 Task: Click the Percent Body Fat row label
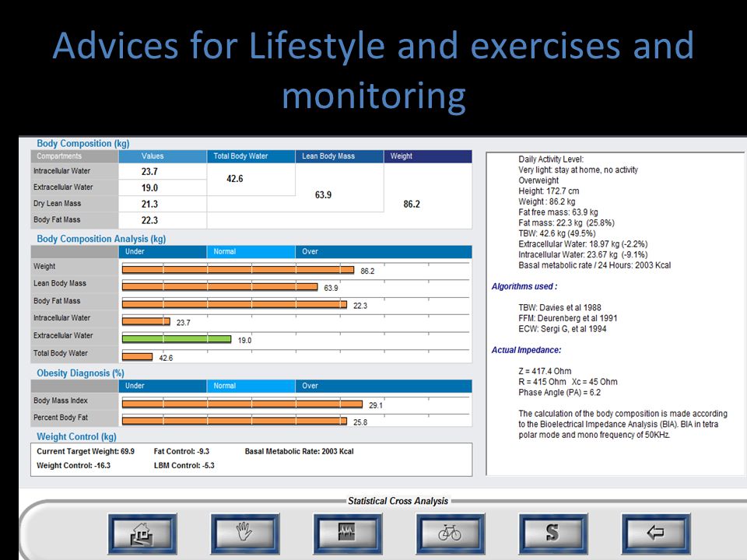tap(61, 417)
